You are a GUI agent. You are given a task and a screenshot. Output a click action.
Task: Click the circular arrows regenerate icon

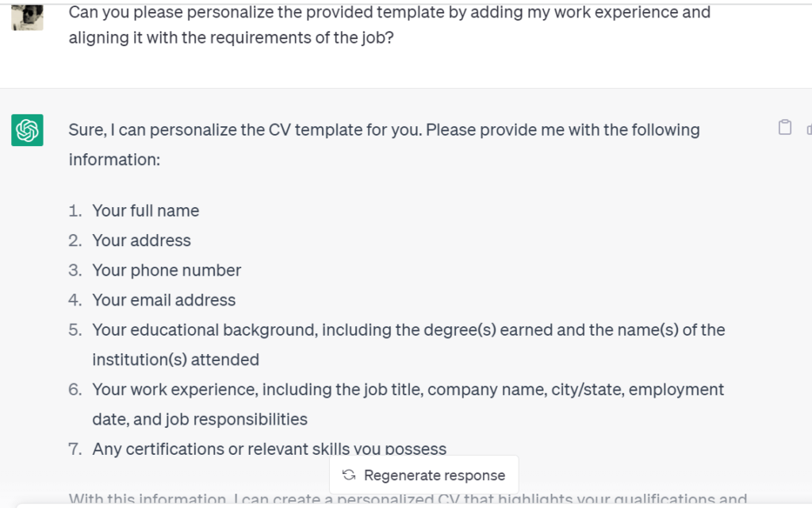point(348,475)
